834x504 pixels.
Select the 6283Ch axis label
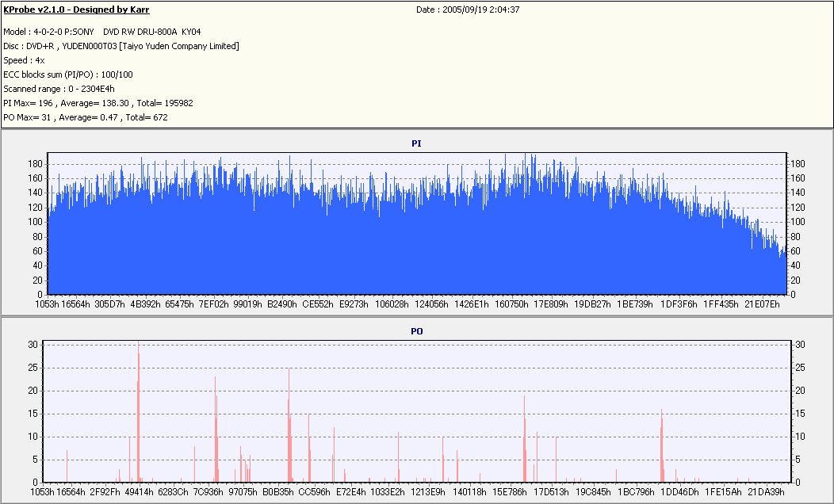tap(173, 492)
